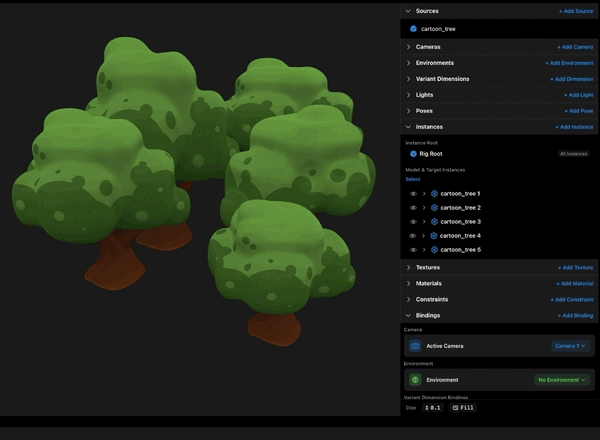Screen dimensions: 600x440
Task: Hide cartoon_tree 1 with its eye icon
Action: pyautogui.click(x=413, y=194)
